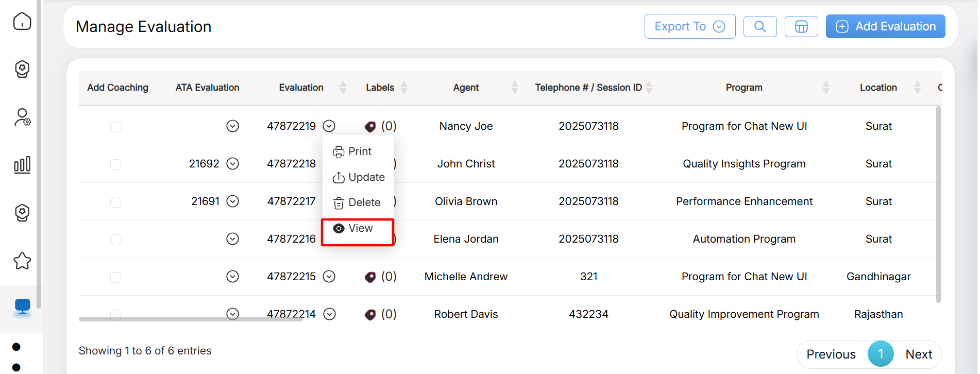Check Add Coaching box for Nancy Joe
The width and height of the screenshot is (980, 374).
115,127
